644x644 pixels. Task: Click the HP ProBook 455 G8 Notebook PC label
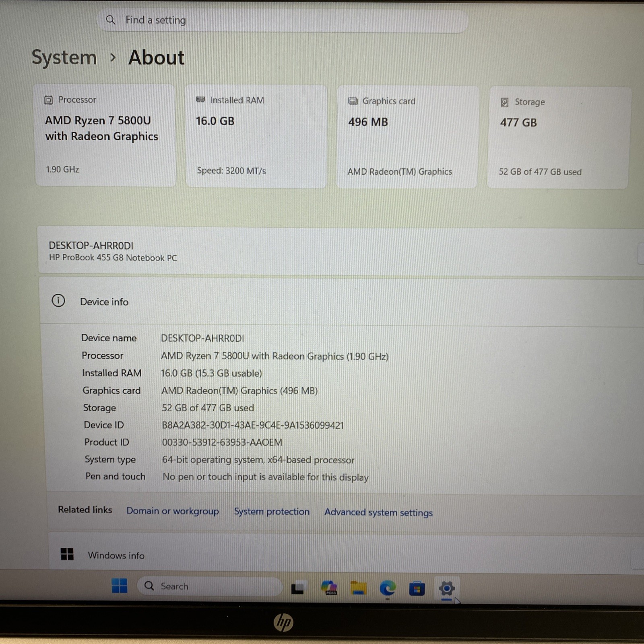(x=113, y=258)
